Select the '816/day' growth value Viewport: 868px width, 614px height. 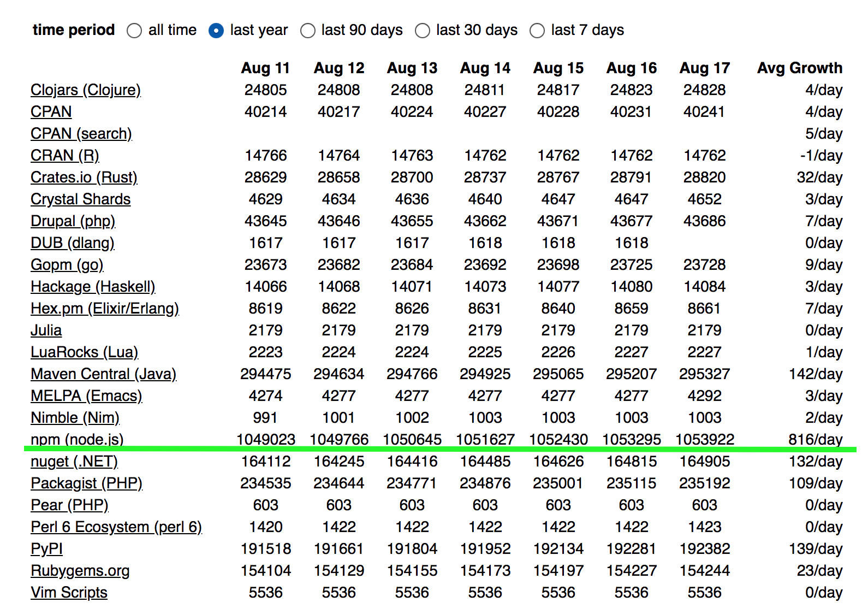[x=816, y=439]
